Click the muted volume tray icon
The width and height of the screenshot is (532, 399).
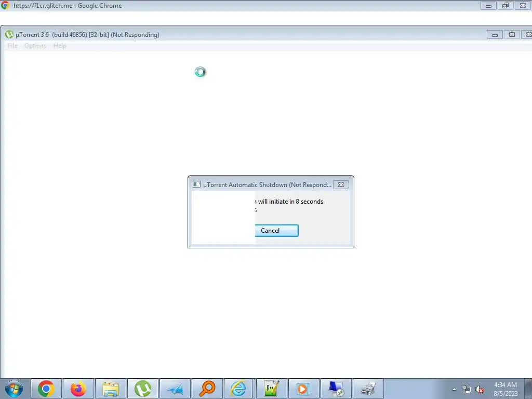pos(480,390)
